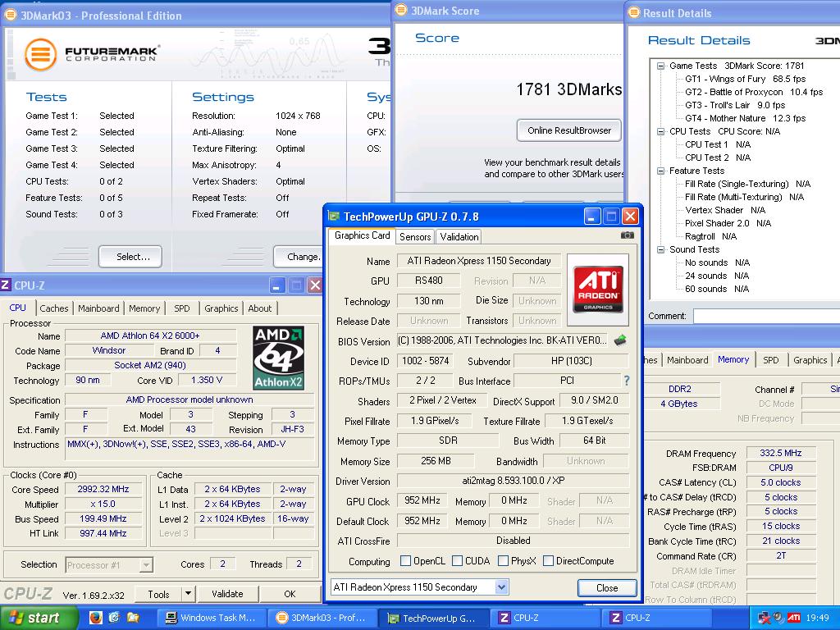Switch to the Validation tab in GPU-Z
Screen dimensions: 840x630
click(459, 237)
